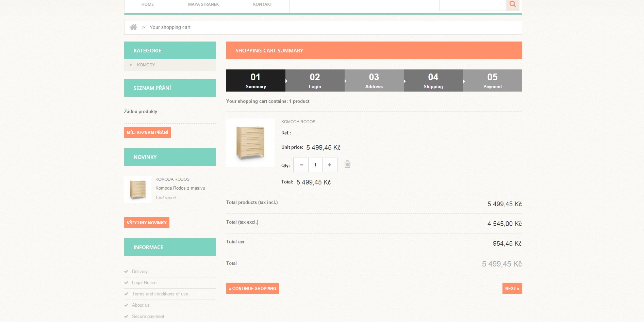Click the NEXT button
This screenshot has width=644, height=322.
(x=512, y=288)
